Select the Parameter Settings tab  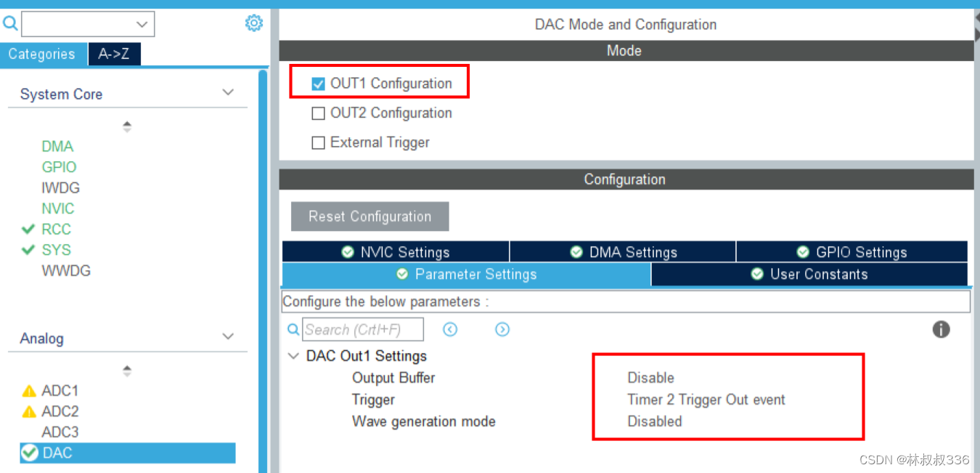(466, 275)
